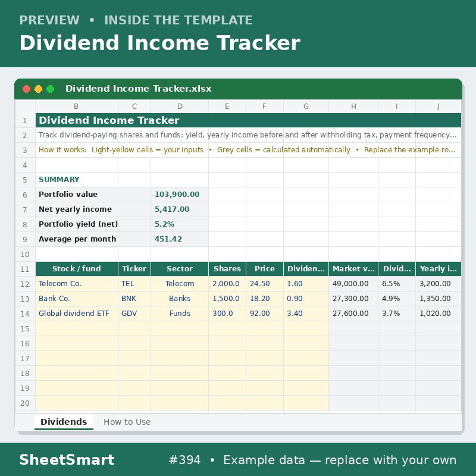476x476 pixels.
Task: Select the 3,200.00 yearly income cell
Action: click(438, 284)
